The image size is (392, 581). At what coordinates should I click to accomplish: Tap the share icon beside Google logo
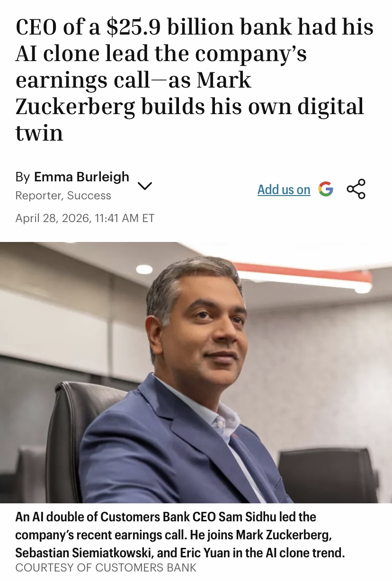tap(356, 189)
